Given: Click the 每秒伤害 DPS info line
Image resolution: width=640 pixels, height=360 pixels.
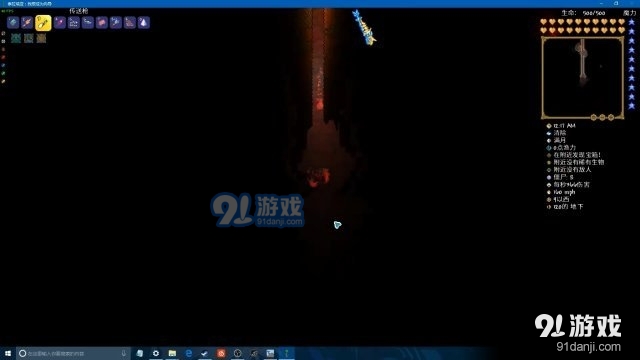Looking at the screenshot, I should 568,184.
